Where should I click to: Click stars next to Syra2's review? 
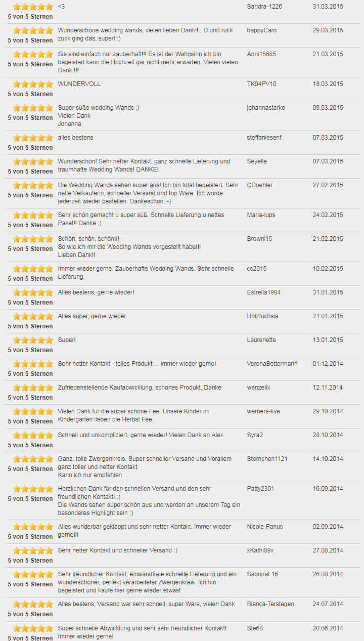tap(33, 435)
